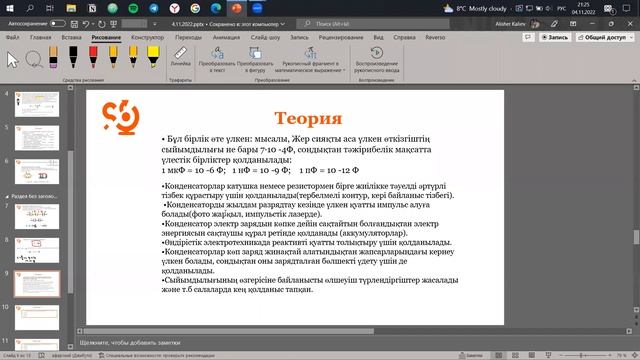Click Преобразовать в фигуру ink-to-shape button
640x360 pixels.
pos(255,60)
